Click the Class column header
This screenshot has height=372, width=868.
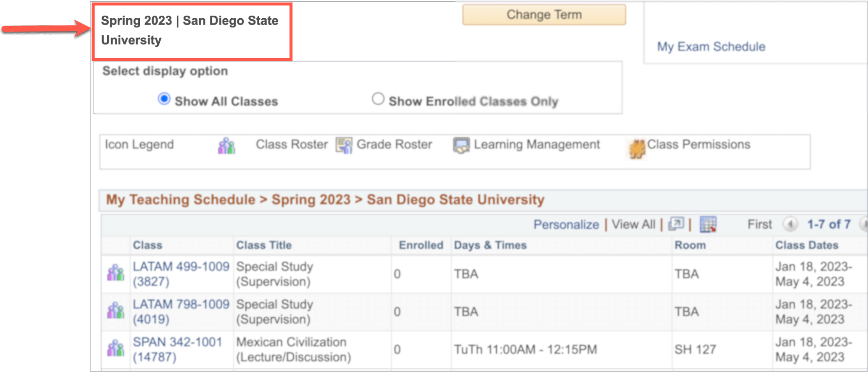pos(147,245)
